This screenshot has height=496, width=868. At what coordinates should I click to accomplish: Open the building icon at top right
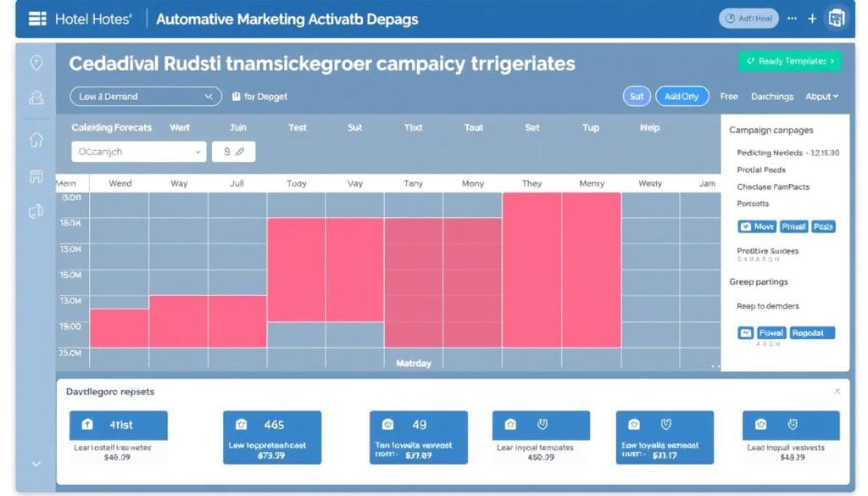click(837, 18)
